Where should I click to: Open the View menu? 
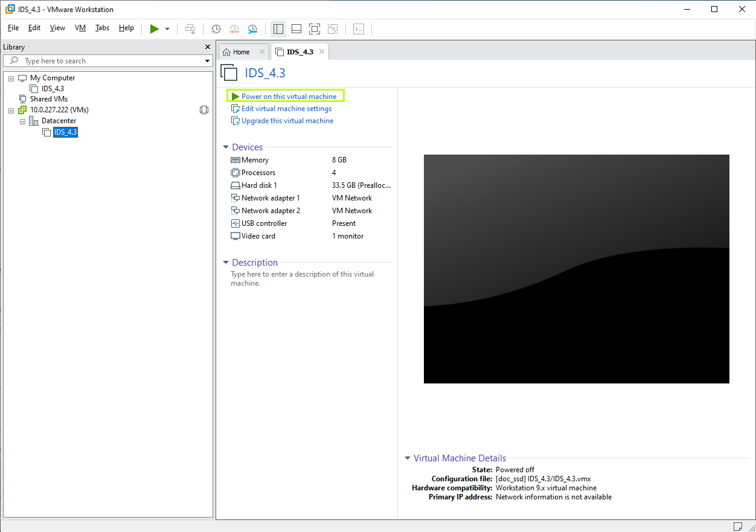[x=57, y=28]
